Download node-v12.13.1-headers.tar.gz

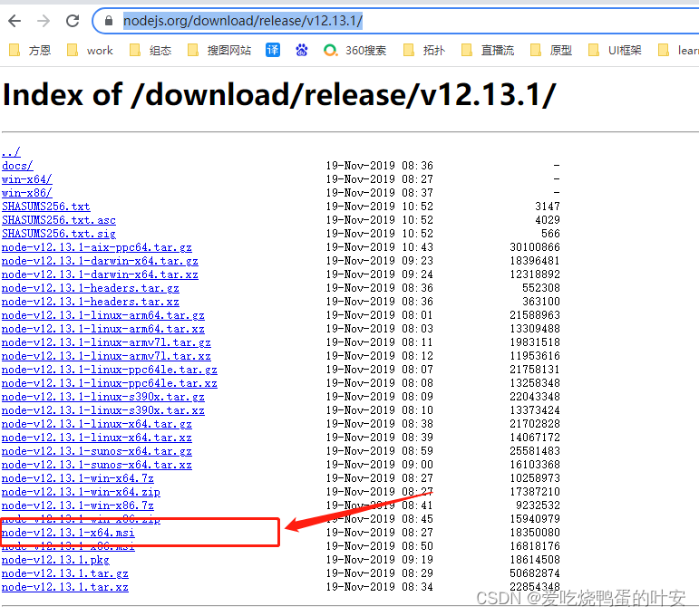[x=91, y=288]
